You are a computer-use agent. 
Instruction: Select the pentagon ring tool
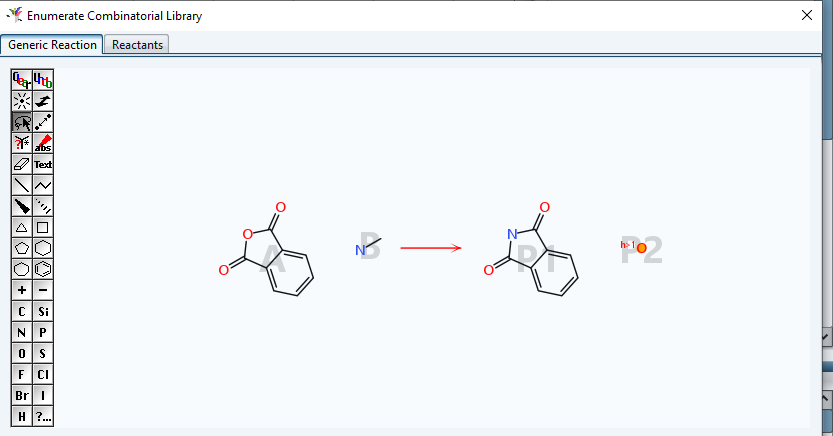[x=21, y=248]
